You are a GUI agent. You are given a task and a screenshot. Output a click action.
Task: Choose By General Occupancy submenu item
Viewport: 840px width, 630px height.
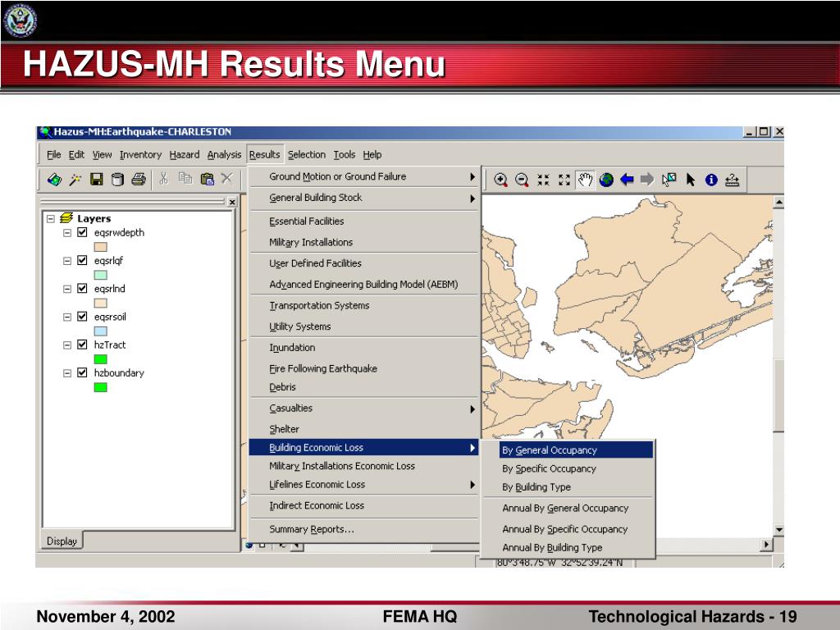pyautogui.click(x=576, y=450)
